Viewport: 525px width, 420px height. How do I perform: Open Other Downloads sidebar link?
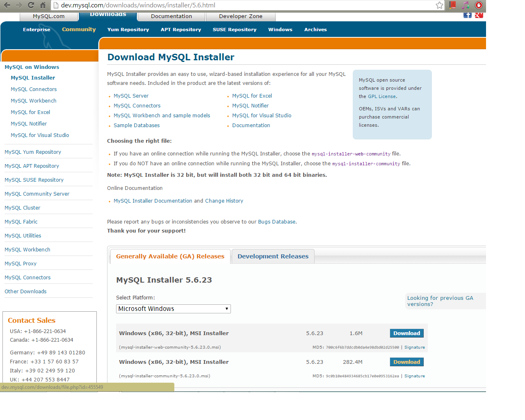[x=25, y=292]
